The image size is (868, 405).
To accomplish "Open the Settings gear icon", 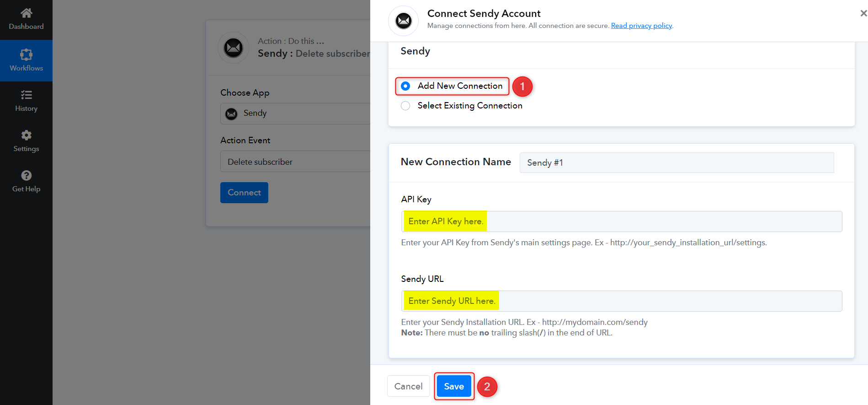I will point(27,135).
